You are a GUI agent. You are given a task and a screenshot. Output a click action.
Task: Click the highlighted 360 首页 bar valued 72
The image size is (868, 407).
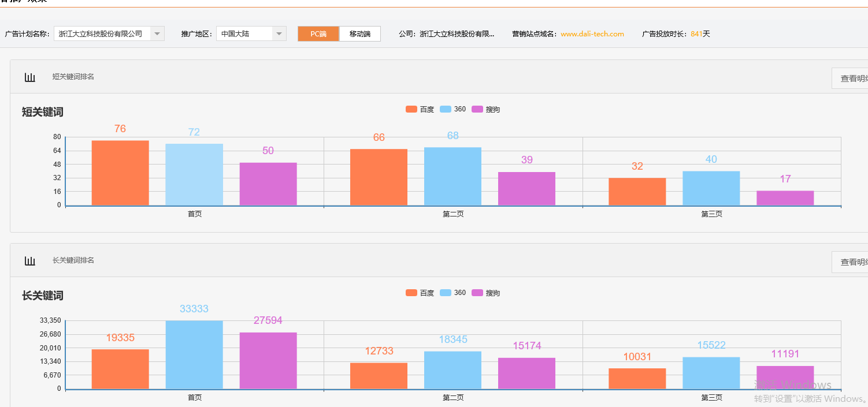(194, 174)
